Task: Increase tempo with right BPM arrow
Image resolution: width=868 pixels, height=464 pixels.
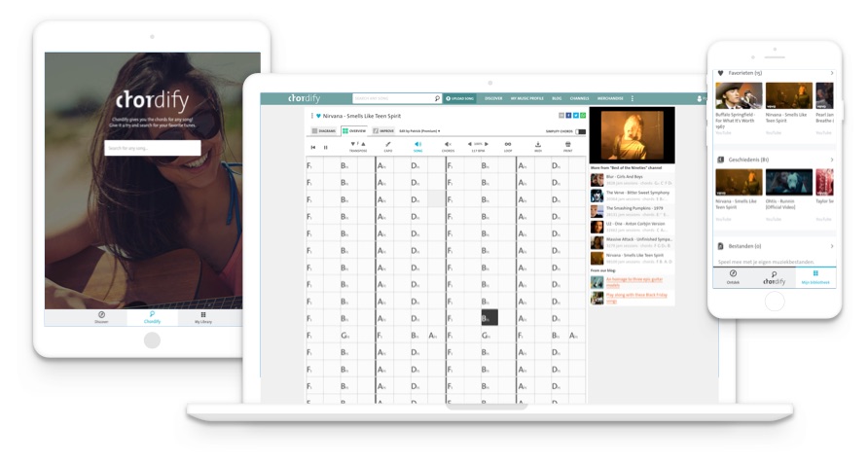Action: click(x=487, y=144)
